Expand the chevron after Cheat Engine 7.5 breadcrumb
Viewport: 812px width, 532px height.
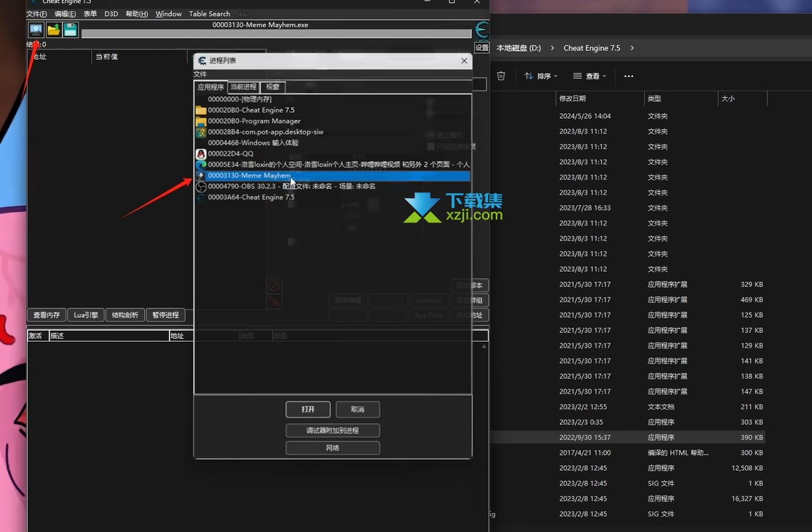[x=632, y=48]
